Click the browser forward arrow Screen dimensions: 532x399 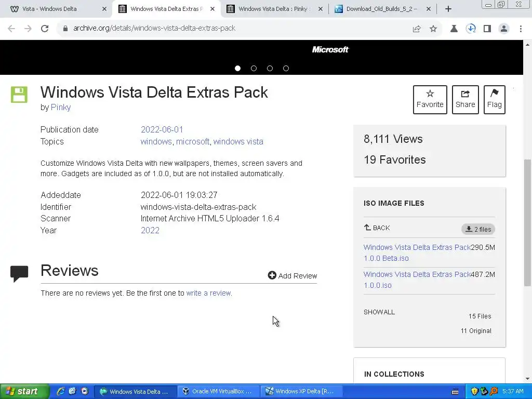tap(28, 29)
